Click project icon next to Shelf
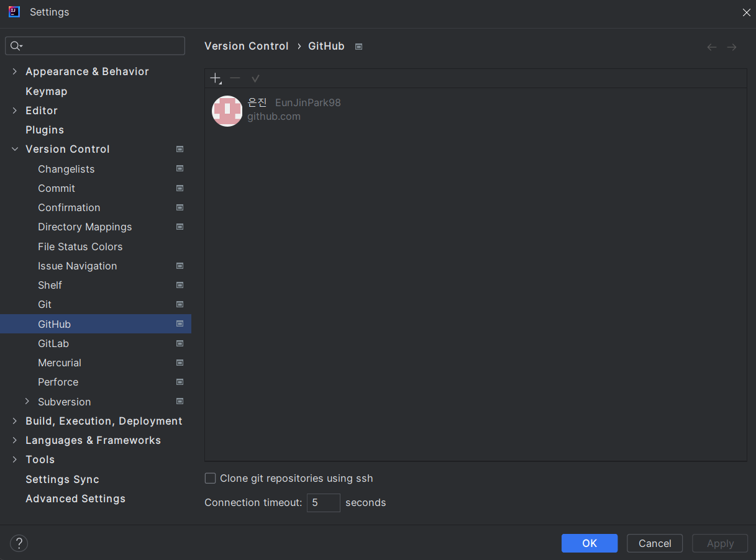The width and height of the screenshot is (756, 560). tap(180, 285)
